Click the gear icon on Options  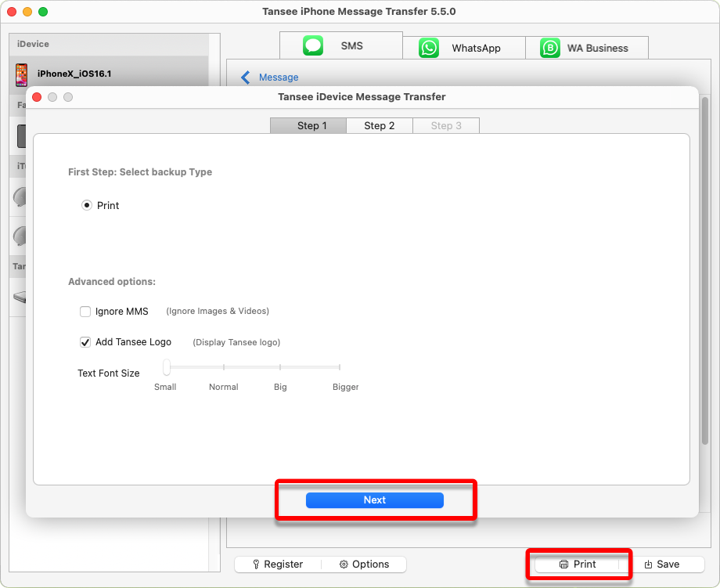(344, 564)
